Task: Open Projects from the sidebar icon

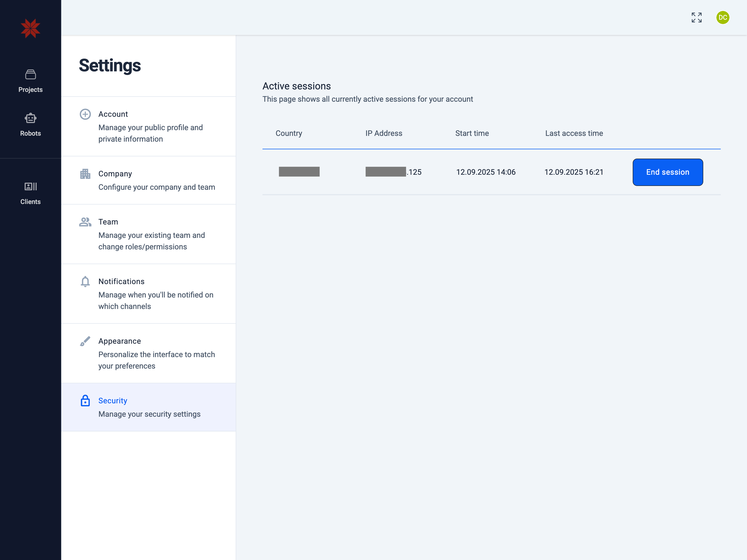Action: pos(30,75)
